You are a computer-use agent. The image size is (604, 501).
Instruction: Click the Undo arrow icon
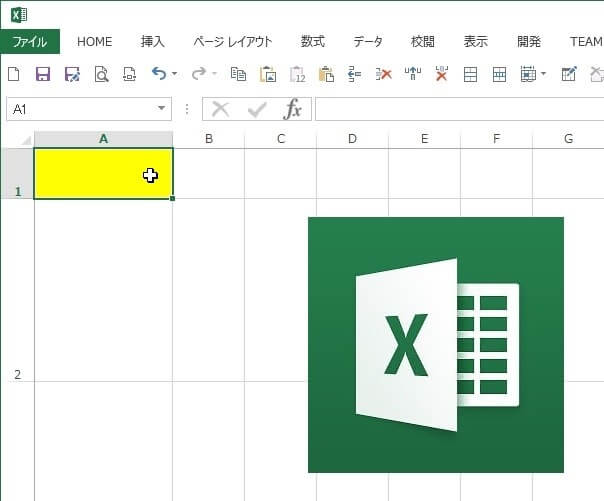(158, 74)
